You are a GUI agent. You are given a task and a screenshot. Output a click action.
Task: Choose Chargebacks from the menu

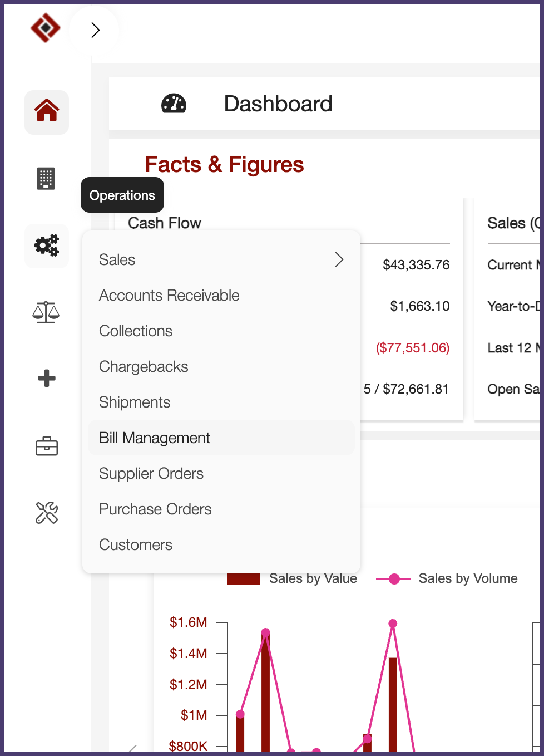pos(144,367)
